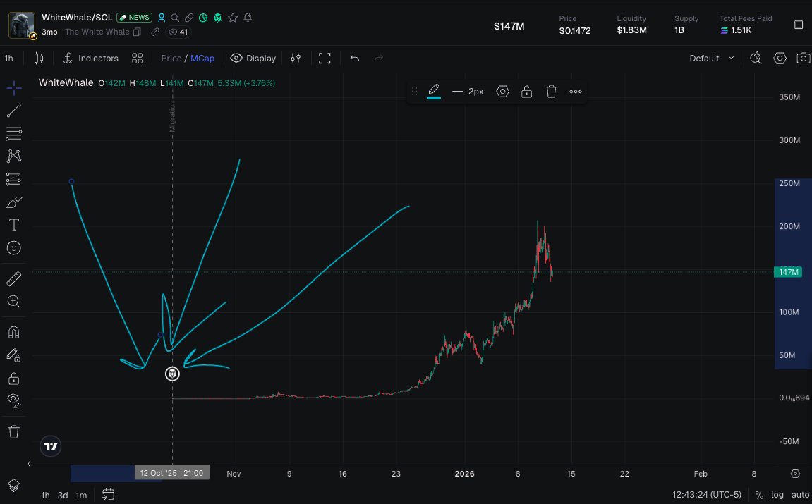812x504 pixels.
Task: Favorite the pair with the star icon
Action: tap(233, 18)
